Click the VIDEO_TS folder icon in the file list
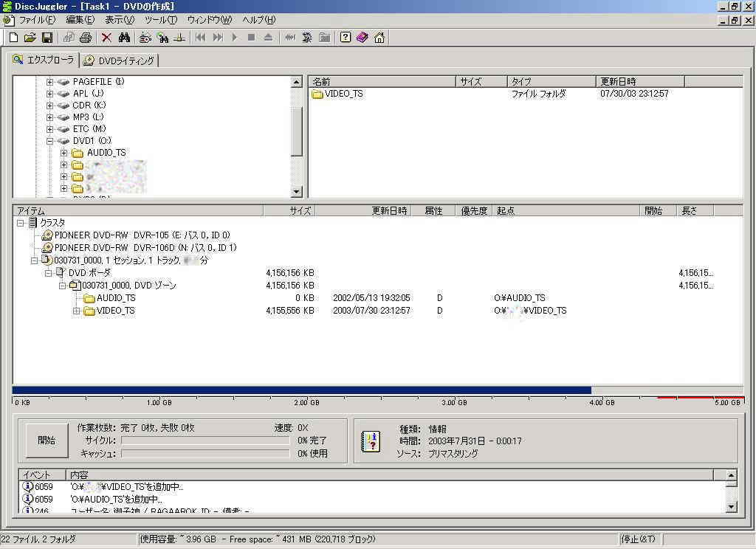This screenshot has height=549, width=756. point(317,94)
